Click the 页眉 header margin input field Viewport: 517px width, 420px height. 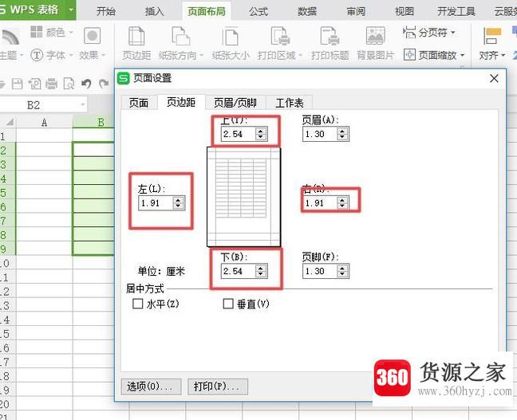pos(320,134)
